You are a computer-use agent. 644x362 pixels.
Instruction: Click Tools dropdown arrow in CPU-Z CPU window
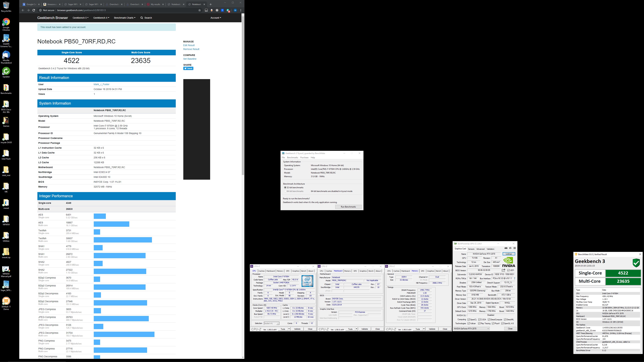coord(289,329)
